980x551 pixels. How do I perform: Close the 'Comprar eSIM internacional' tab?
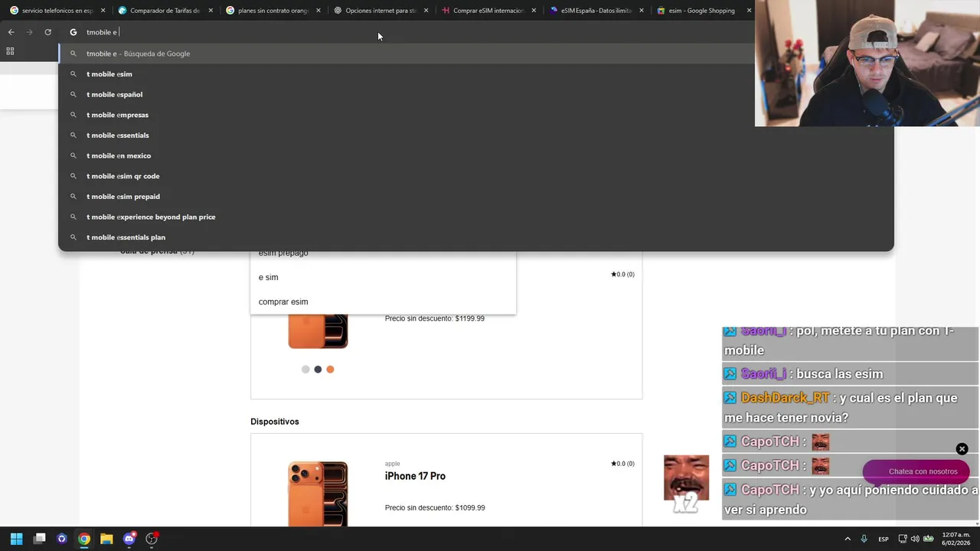(534, 11)
